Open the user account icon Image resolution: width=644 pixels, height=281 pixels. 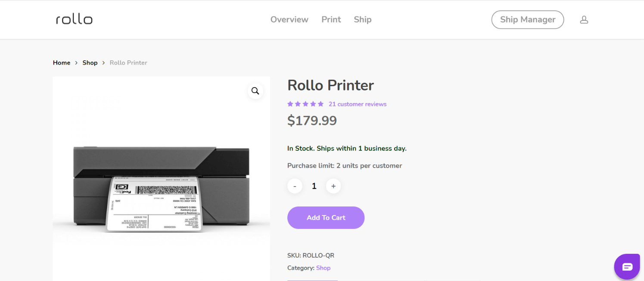[584, 20]
